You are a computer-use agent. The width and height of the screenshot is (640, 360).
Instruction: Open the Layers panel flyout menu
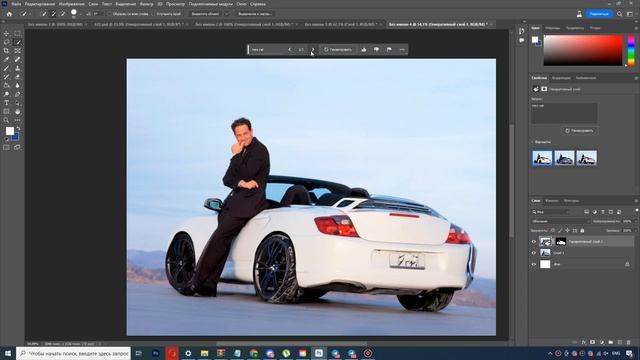point(636,201)
